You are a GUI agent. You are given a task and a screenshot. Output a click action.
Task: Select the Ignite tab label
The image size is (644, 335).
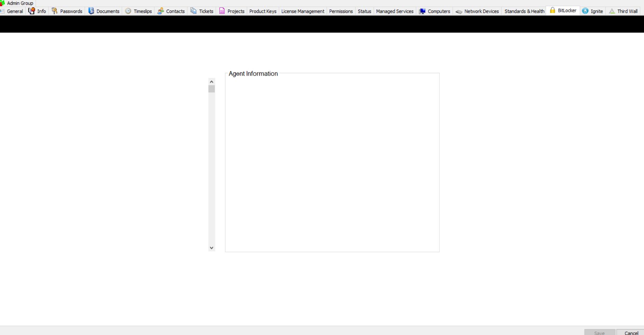click(x=597, y=11)
